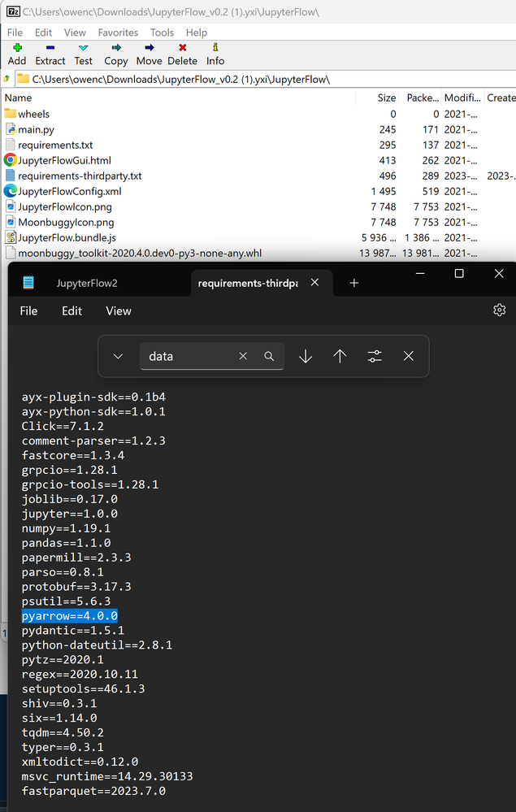Click the fastparquet==2023.7.0 line

click(x=93, y=791)
